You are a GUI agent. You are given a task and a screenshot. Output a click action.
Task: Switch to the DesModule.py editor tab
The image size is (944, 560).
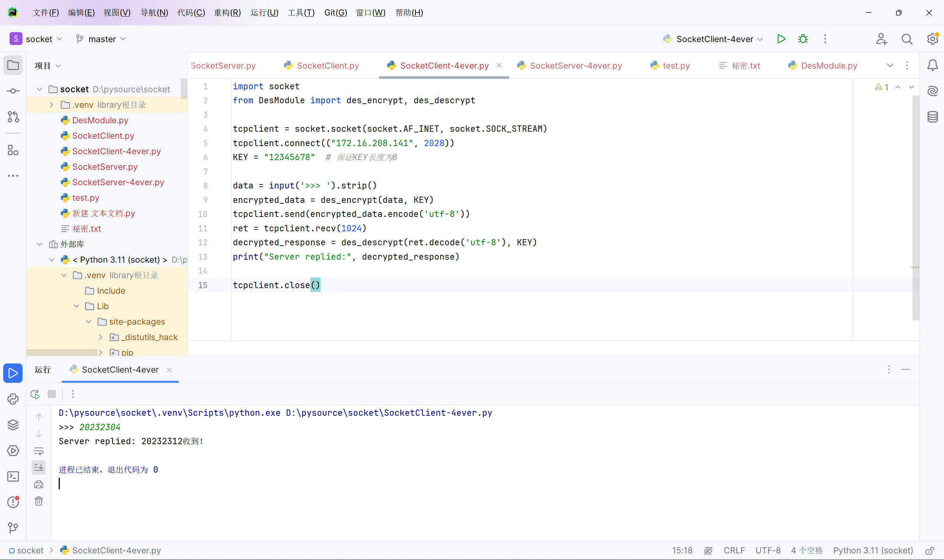pos(829,66)
